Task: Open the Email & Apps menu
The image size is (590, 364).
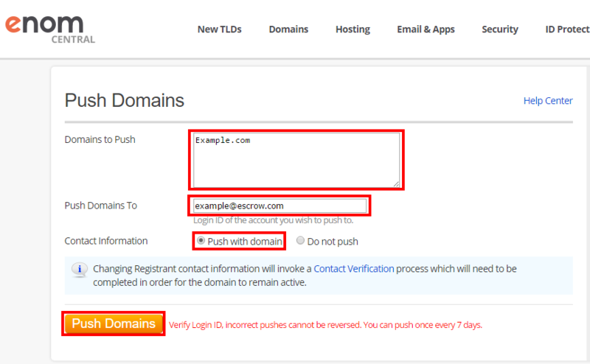Action: click(426, 29)
